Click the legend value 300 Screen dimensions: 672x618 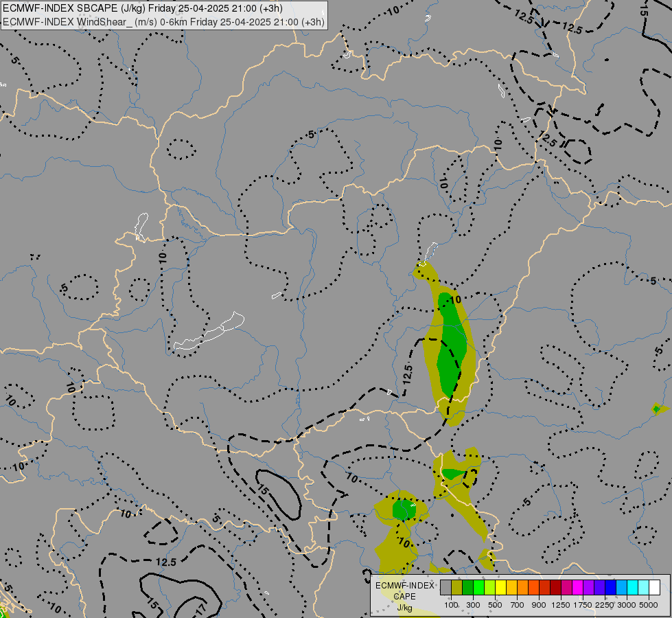click(x=473, y=605)
